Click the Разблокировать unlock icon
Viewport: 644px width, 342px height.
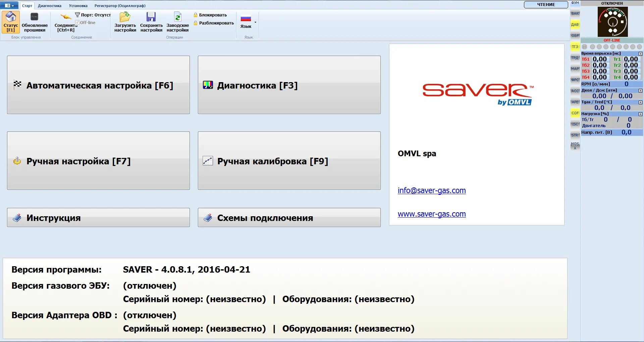pos(196,23)
